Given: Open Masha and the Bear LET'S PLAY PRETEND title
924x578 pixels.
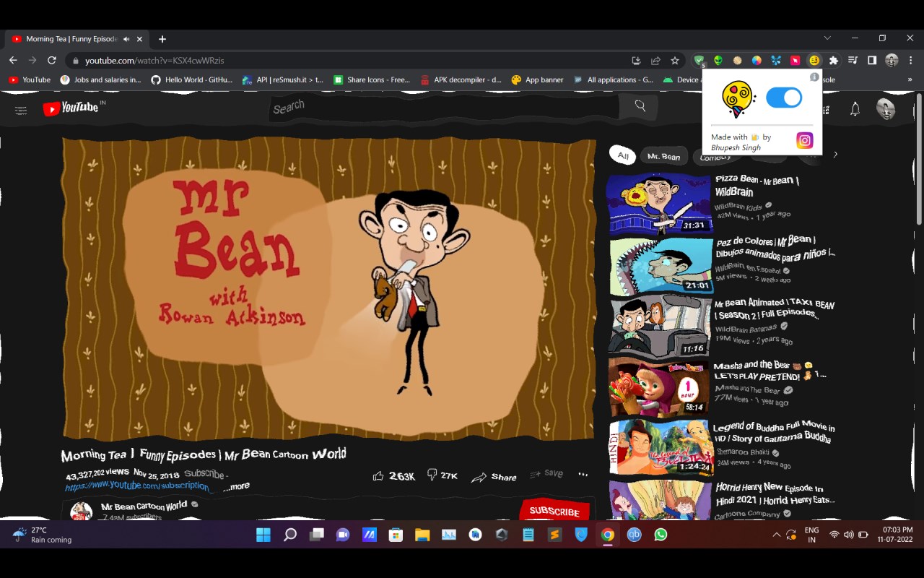Looking at the screenshot, I should [x=770, y=371].
